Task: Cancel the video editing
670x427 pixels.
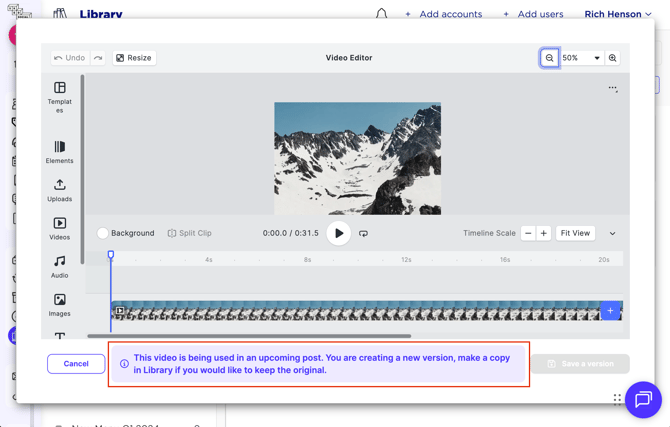Action: [76, 364]
